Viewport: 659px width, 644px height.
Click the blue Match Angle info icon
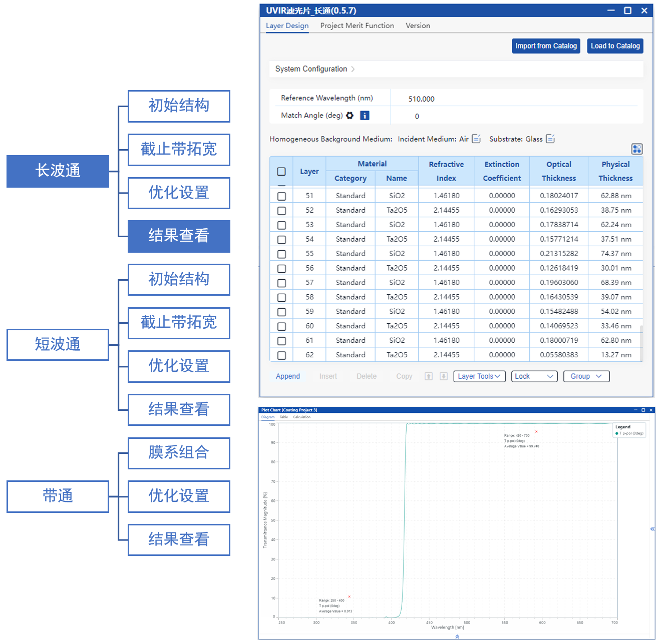[365, 116]
